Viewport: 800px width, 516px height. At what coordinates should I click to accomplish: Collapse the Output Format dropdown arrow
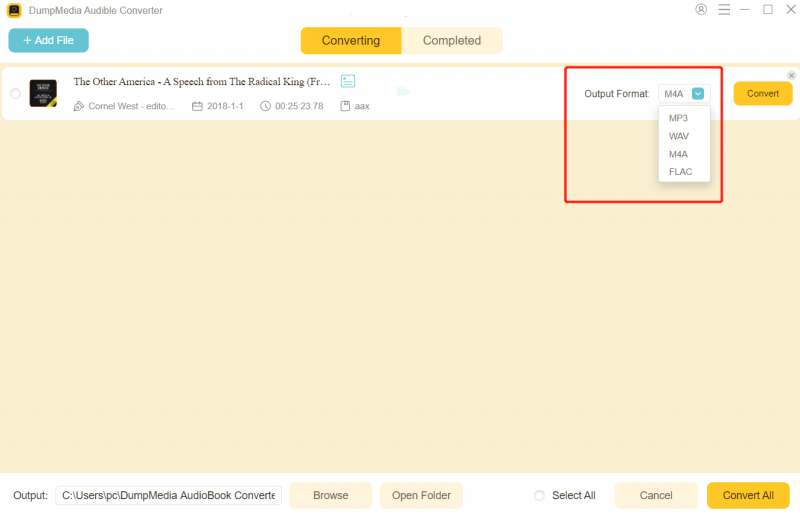(x=698, y=94)
